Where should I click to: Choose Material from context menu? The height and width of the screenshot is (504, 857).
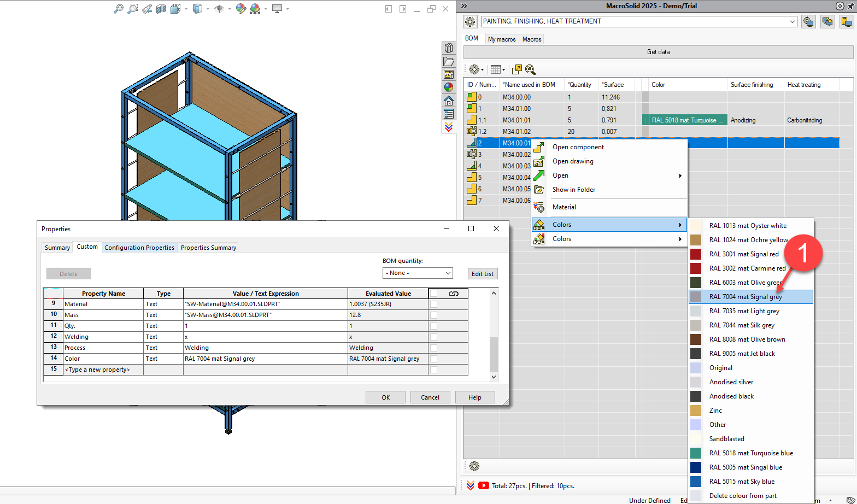click(609, 207)
